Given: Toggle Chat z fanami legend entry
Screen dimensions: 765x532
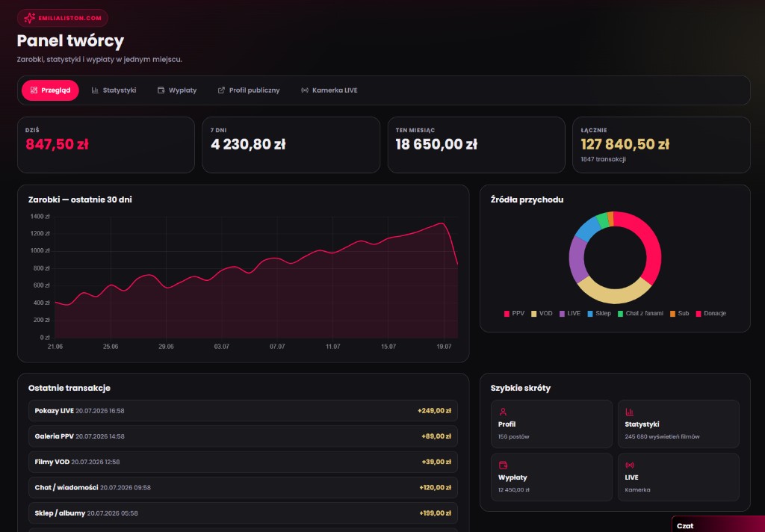Looking at the screenshot, I should [640, 313].
